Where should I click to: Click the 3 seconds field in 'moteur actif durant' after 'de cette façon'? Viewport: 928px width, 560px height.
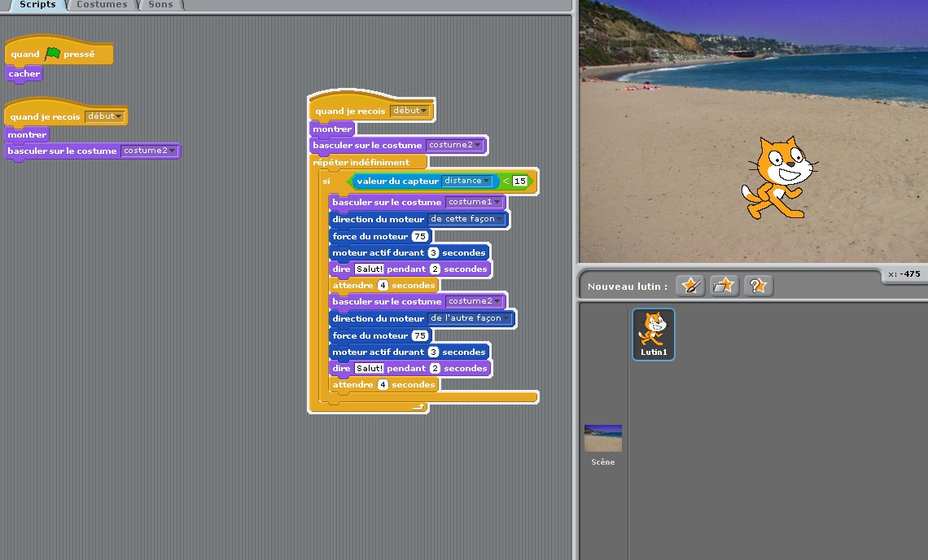(433, 253)
